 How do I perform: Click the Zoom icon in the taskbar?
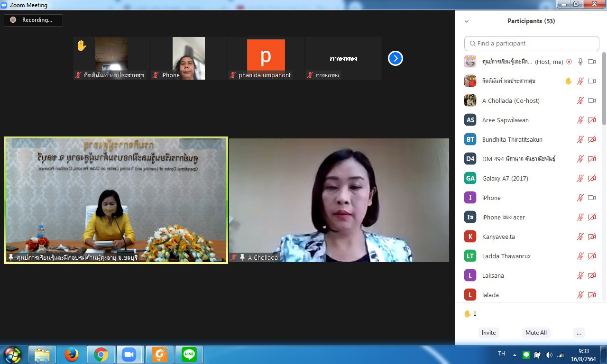pos(129,355)
